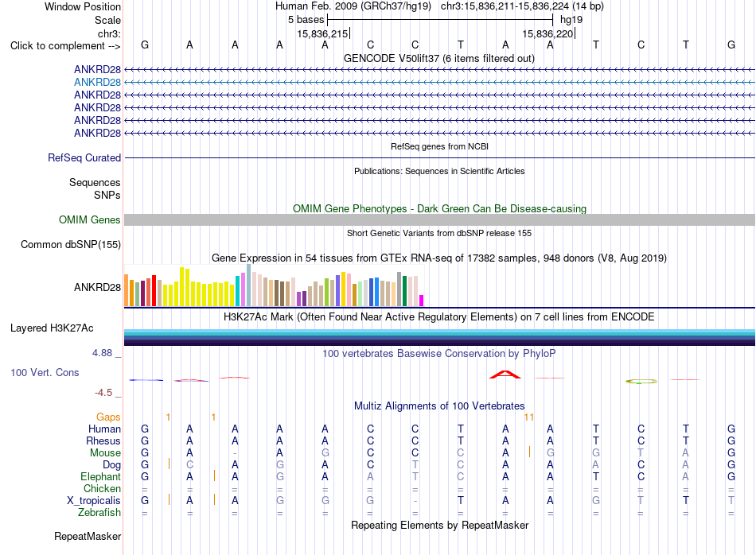Open the RefSeq Curated track label
Screen dimensions: 756x555
[84, 158]
